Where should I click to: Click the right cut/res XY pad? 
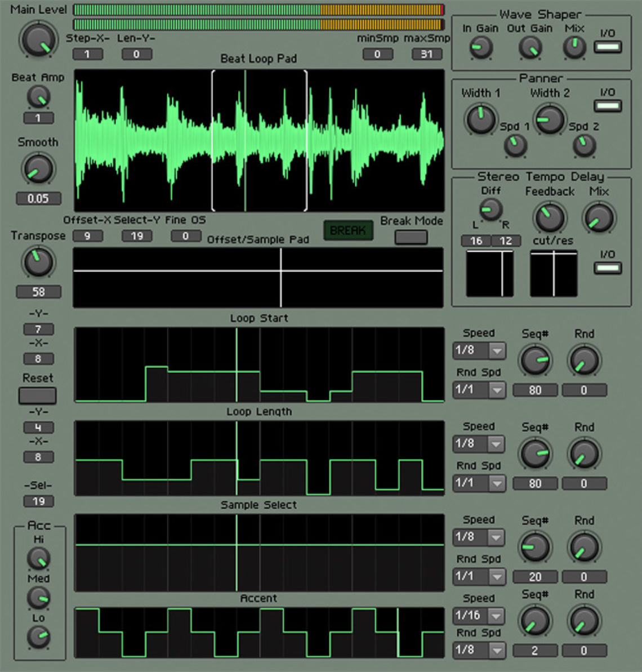point(554,273)
